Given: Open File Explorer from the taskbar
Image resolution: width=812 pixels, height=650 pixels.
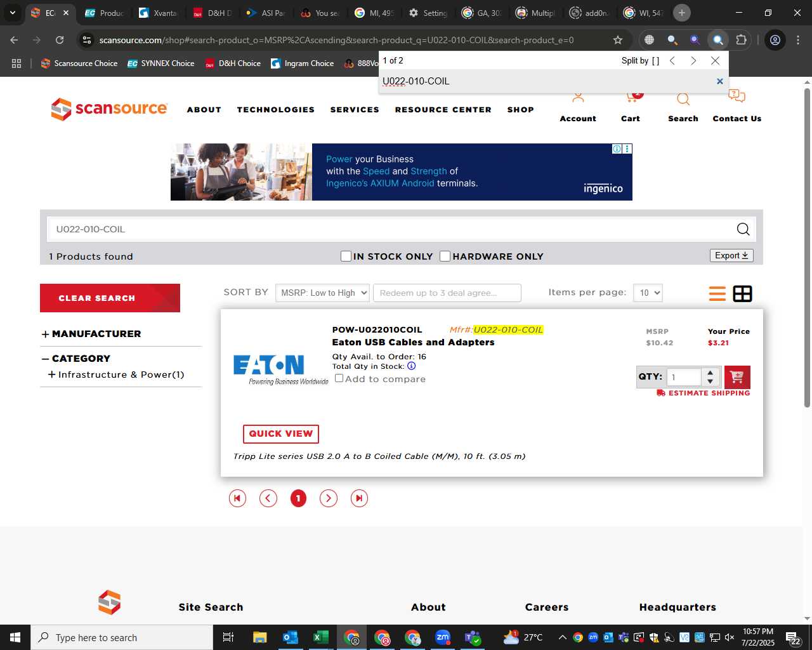Looking at the screenshot, I should (x=259, y=637).
